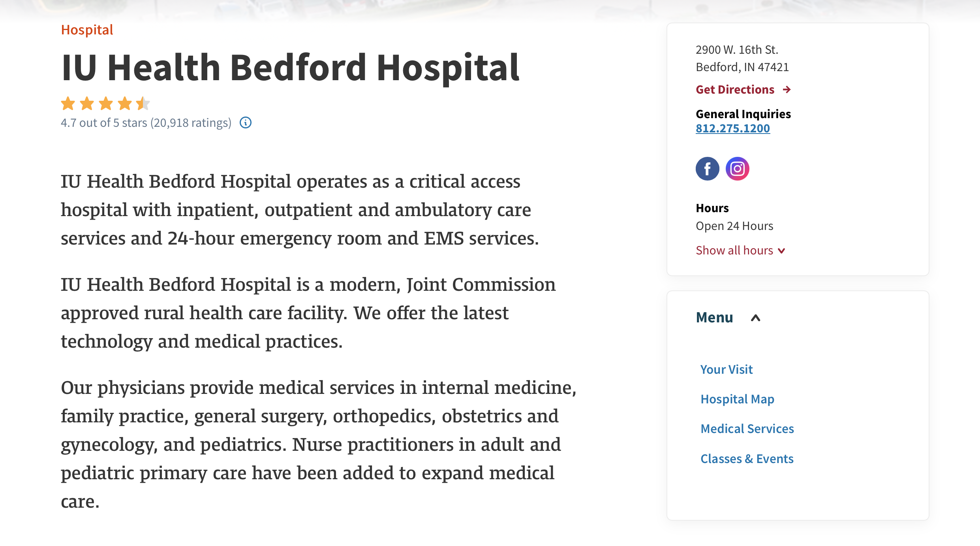Click the half-filled fifth rating star

[x=143, y=104]
